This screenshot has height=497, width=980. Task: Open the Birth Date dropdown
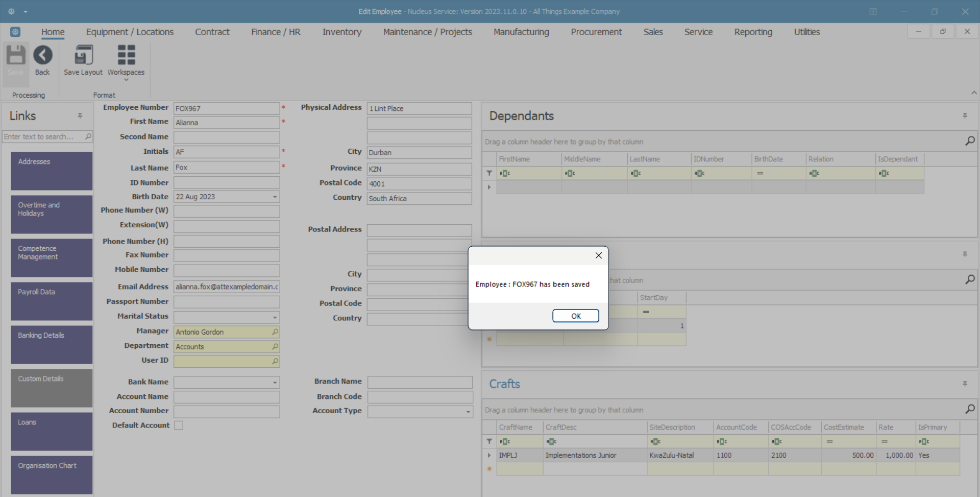(275, 197)
